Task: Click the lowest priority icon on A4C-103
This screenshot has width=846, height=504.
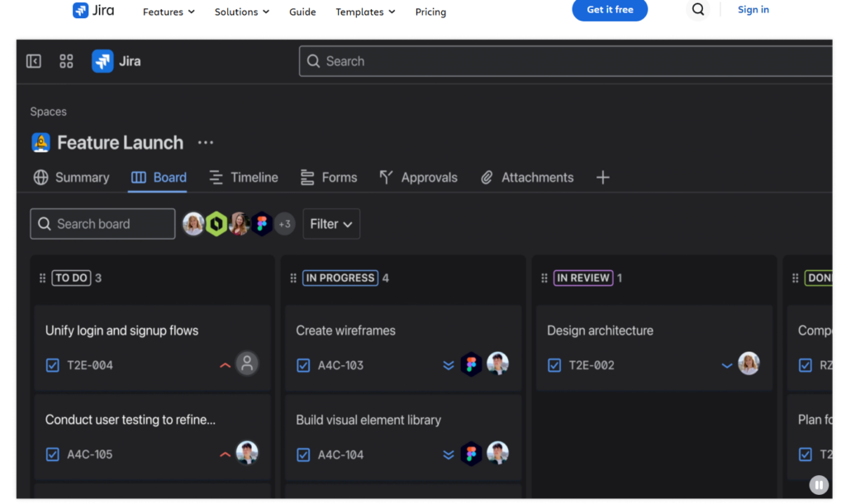Action: [x=448, y=365]
